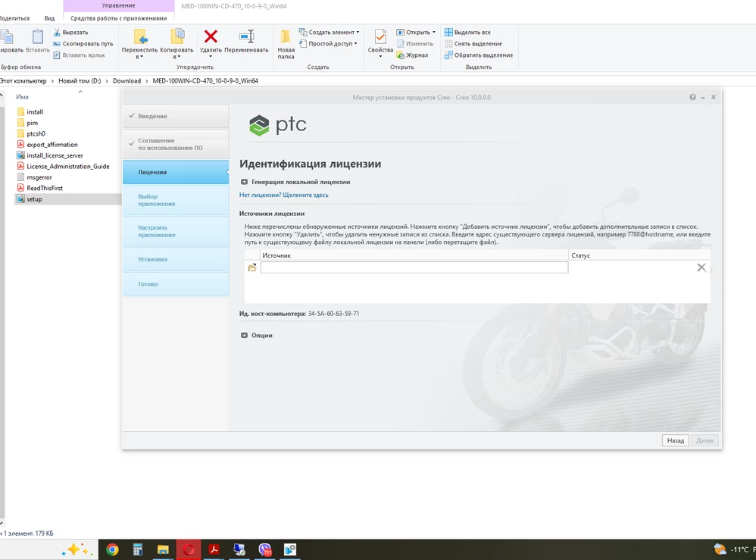This screenshot has width=756, height=560.
Task: Expand Local license generation (Генерация локальной лицензии)
Action: click(245, 182)
